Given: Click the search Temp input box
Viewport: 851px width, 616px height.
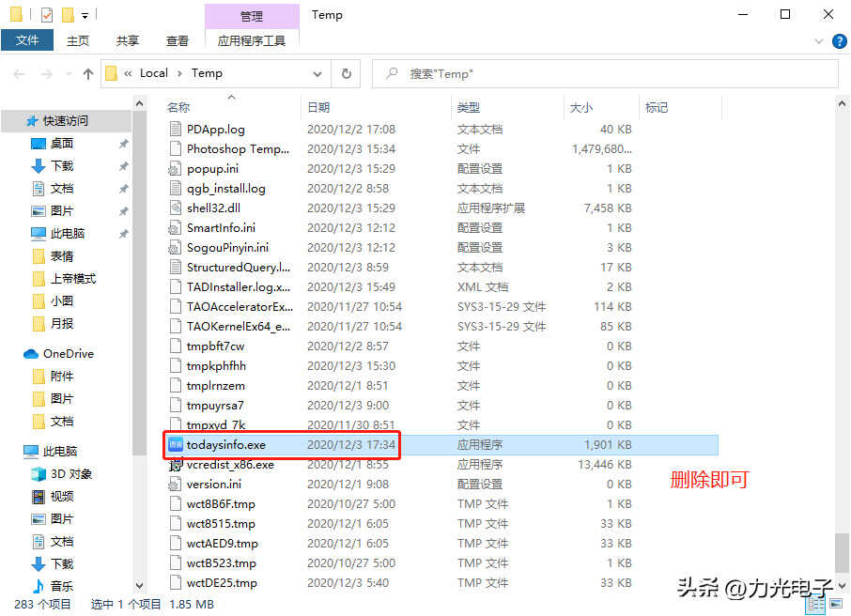Looking at the screenshot, I should [x=605, y=73].
